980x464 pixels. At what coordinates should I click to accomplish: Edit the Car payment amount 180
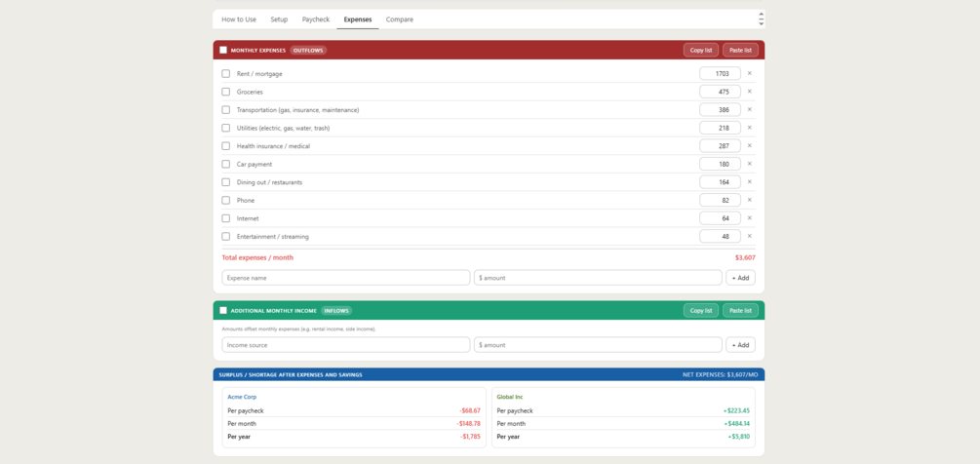tap(720, 164)
